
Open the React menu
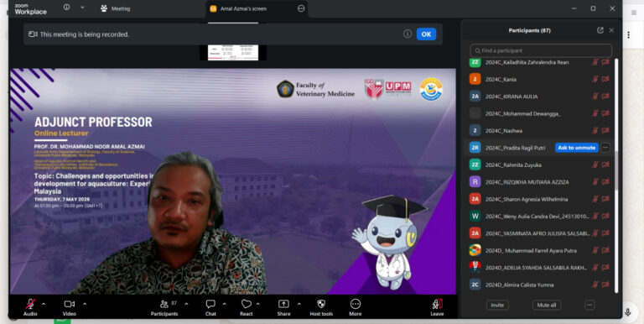(x=246, y=307)
